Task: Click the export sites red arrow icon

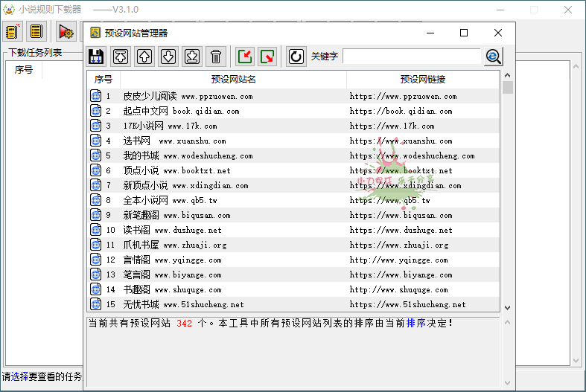Action: tap(268, 57)
